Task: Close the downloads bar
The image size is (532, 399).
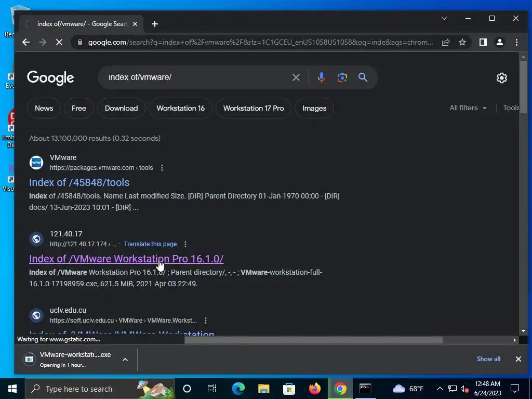Action: 518,359
